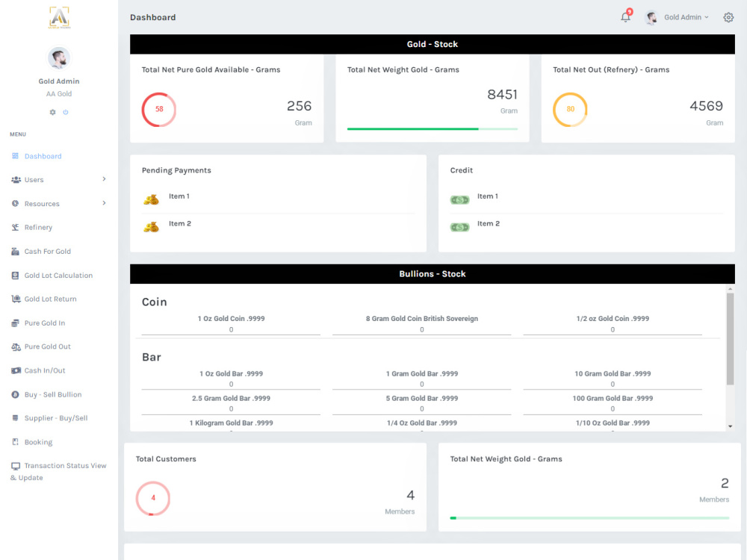Click the AA Gold logo
The width and height of the screenshot is (747, 560).
59,18
